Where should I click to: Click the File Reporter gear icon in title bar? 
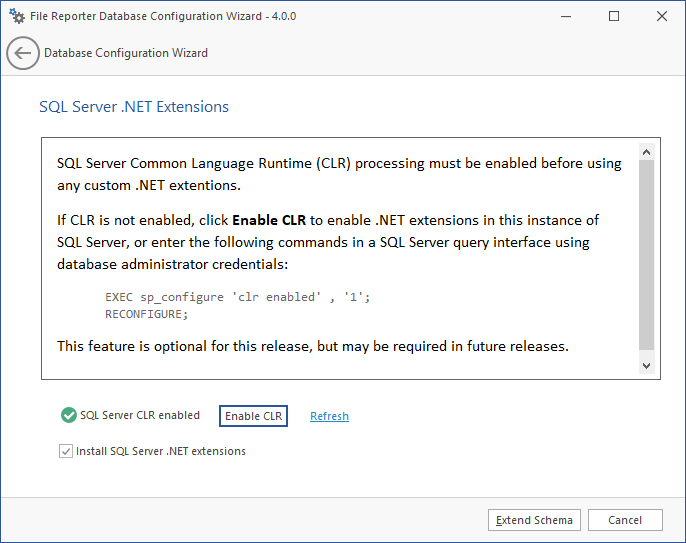[x=16, y=16]
